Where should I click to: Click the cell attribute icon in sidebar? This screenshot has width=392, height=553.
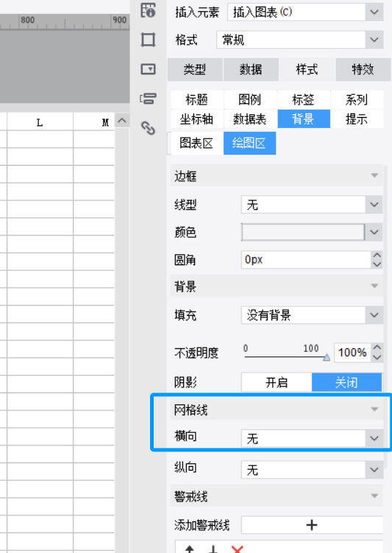click(148, 10)
